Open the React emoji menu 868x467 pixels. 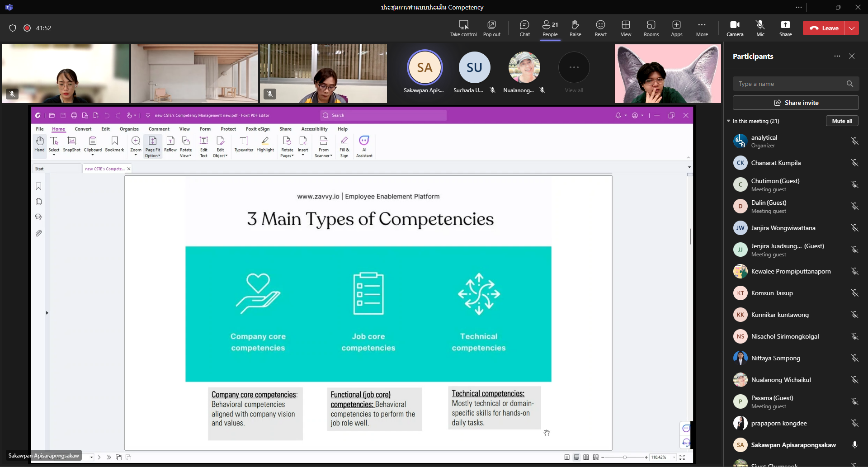click(x=600, y=28)
